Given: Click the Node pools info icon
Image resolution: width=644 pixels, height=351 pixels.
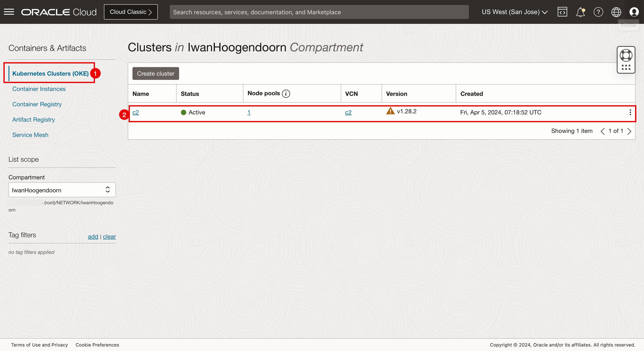Looking at the screenshot, I should pos(286,94).
